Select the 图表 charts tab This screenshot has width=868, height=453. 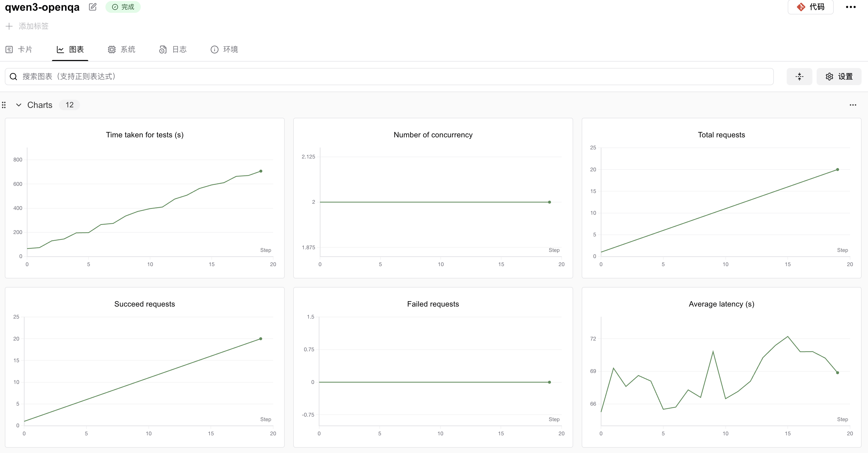click(x=70, y=50)
